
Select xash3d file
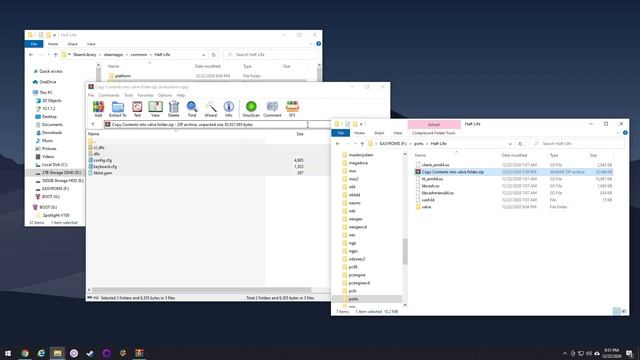click(x=428, y=200)
